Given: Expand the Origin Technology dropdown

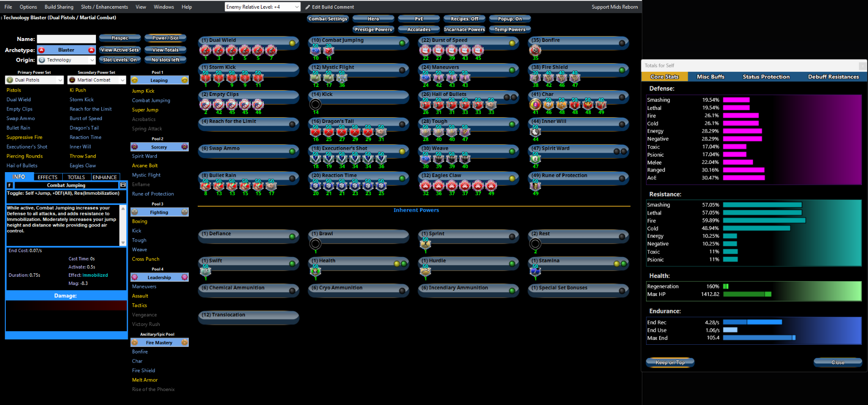Looking at the screenshot, I should click(67, 60).
